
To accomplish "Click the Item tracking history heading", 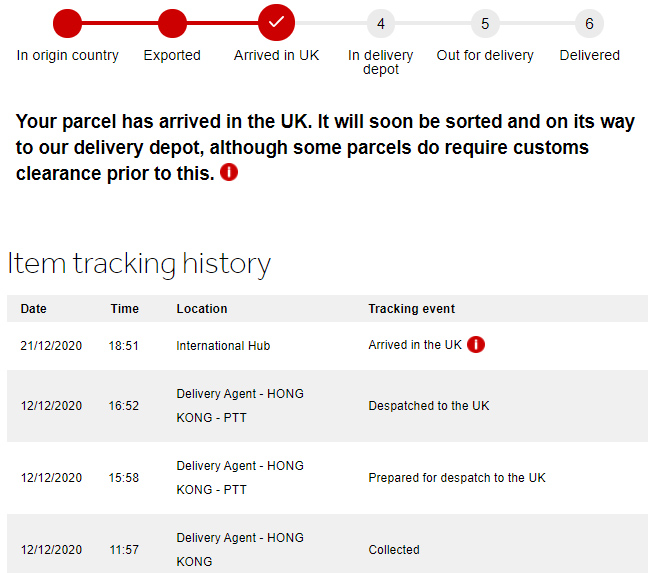I will pos(139,264).
